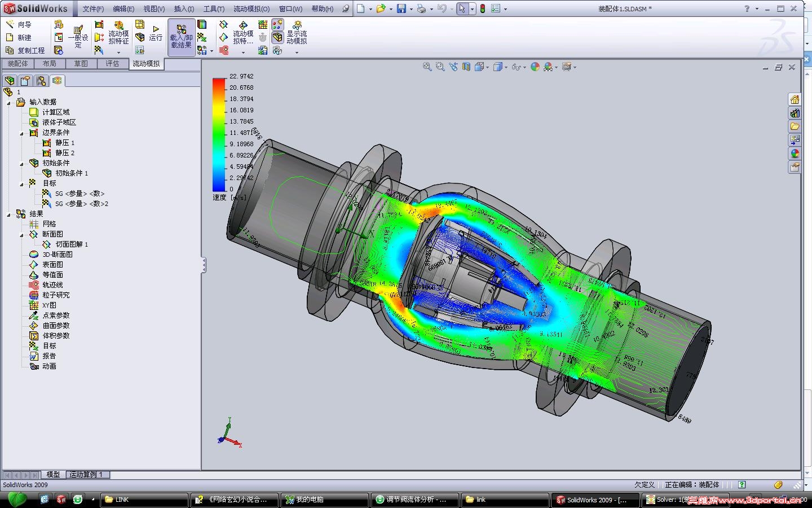
Task: Toggle Load/Unload Results (载入/卸载结果)
Action: 181,37
